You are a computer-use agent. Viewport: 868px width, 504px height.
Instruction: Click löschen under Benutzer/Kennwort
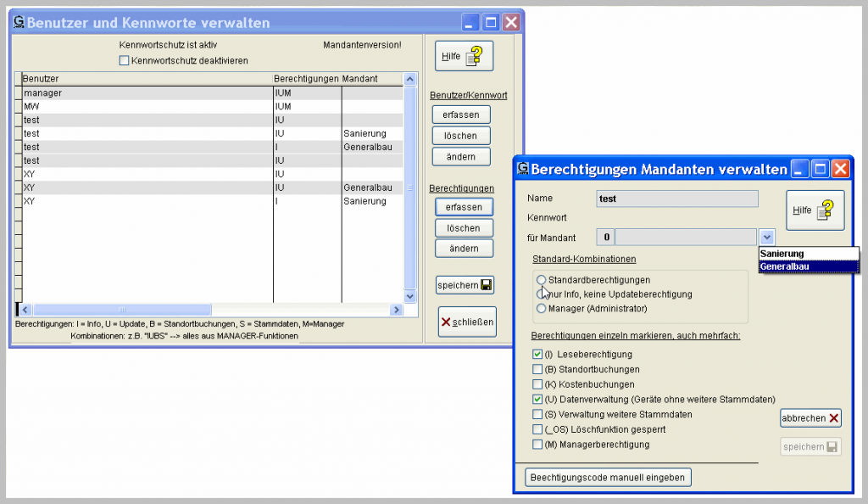point(460,136)
